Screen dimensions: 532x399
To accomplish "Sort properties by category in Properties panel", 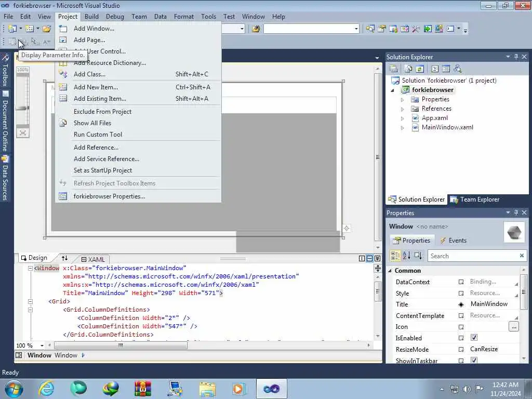I will pos(395,256).
